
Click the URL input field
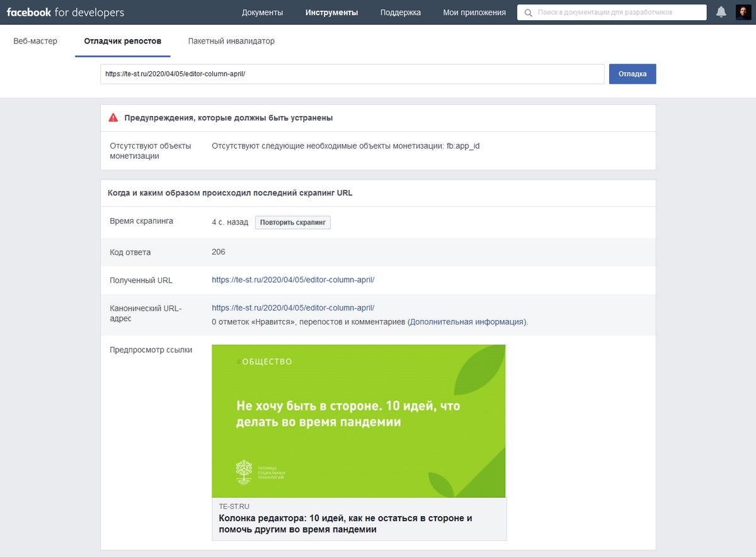[x=353, y=74]
